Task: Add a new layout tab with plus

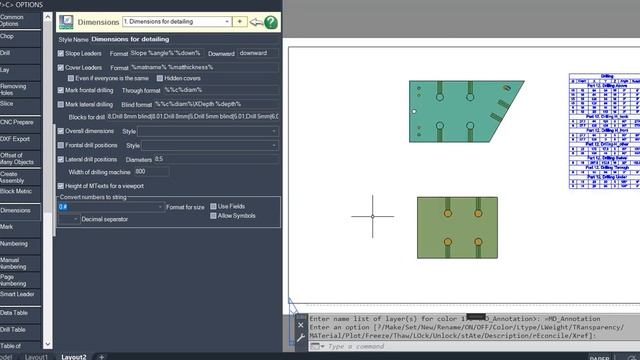Action: pyautogui.click(x=102, y=357)
